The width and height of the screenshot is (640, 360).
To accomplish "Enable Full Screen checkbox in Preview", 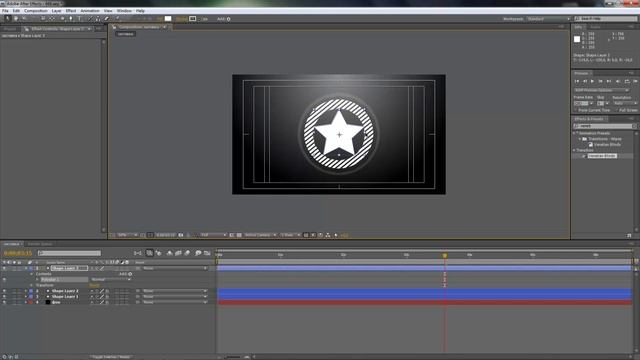I will 616,110.
